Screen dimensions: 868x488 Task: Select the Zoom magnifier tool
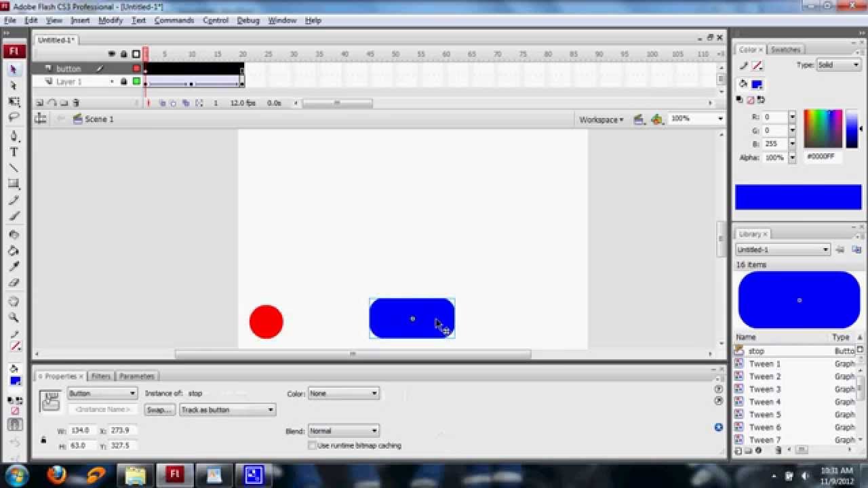pyautogui.click(x=14, y=318)
